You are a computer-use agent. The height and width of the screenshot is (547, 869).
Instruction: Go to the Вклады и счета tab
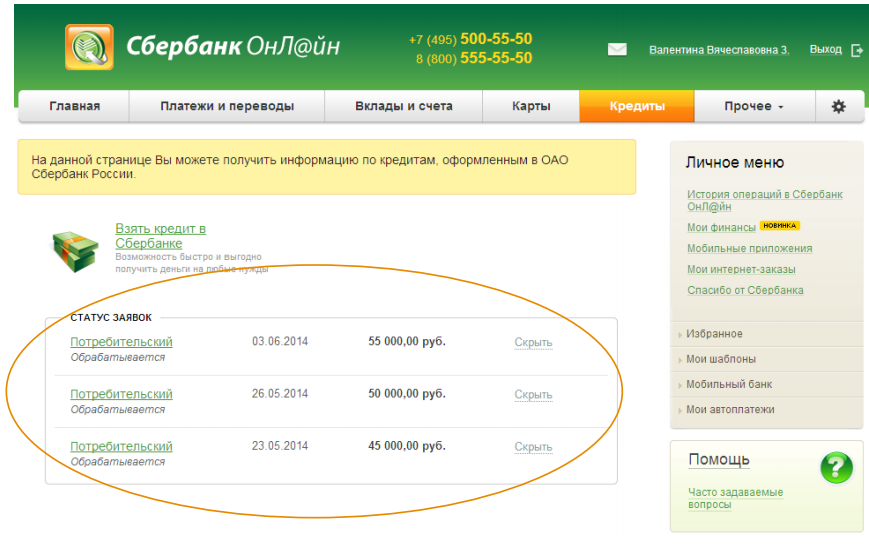[x=404, y=106]
